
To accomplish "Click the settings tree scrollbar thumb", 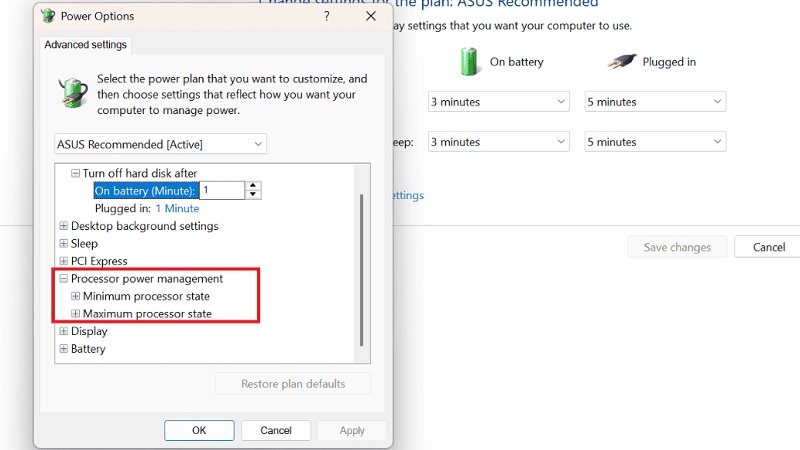I will pos(361,270).
